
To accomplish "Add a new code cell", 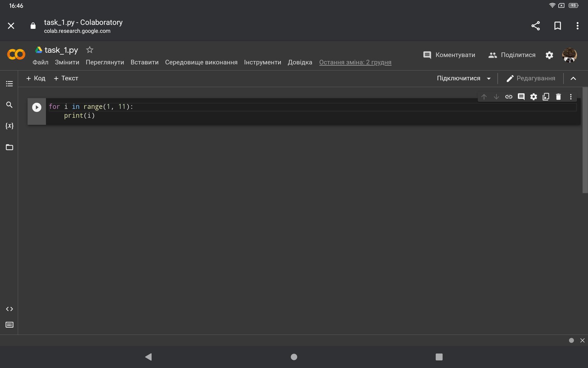I will click(x=36, y=79).
